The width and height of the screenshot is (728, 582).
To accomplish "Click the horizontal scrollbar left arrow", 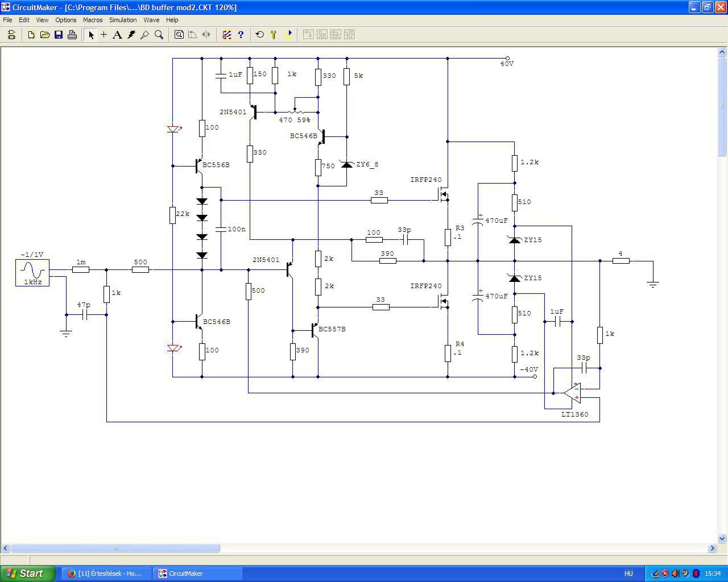I will click(x=6, y=548).
